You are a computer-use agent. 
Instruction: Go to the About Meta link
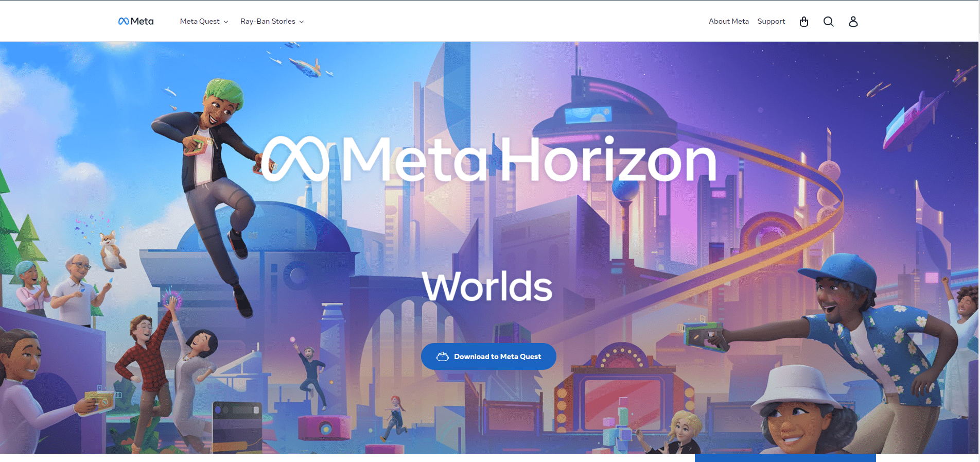pyautogui.click(x=728, y=21)
